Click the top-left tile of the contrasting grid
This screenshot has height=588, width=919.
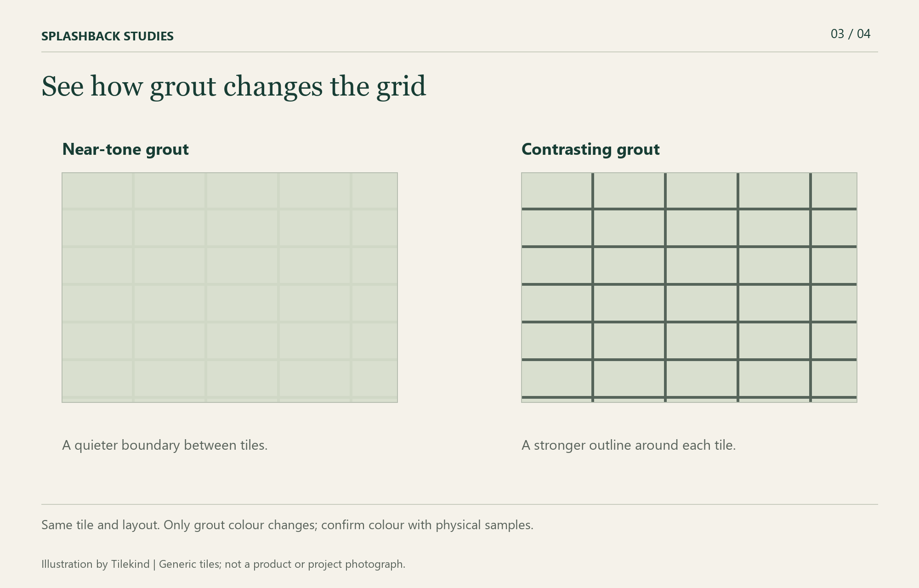(556, 190)
